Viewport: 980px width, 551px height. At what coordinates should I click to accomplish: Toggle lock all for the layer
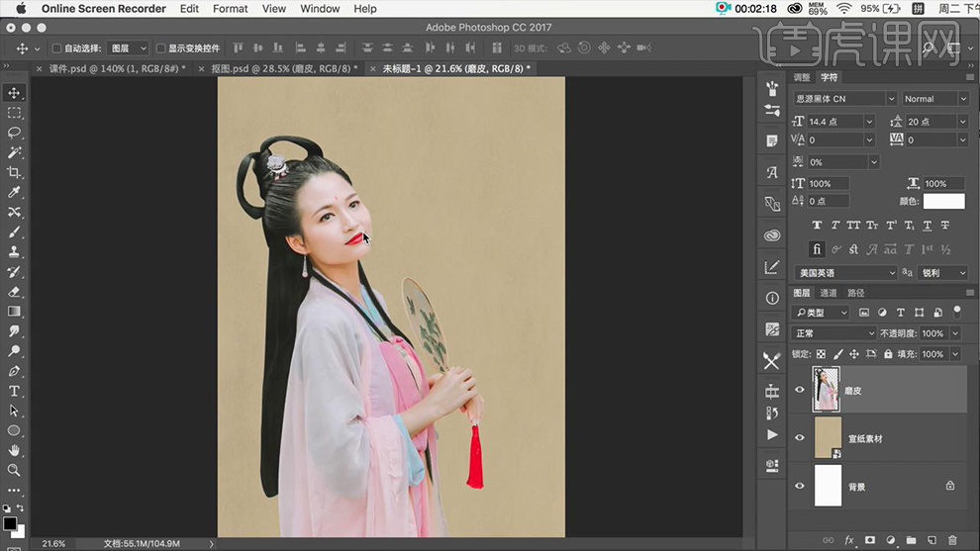pyautogui.click(x=888, y=354)
